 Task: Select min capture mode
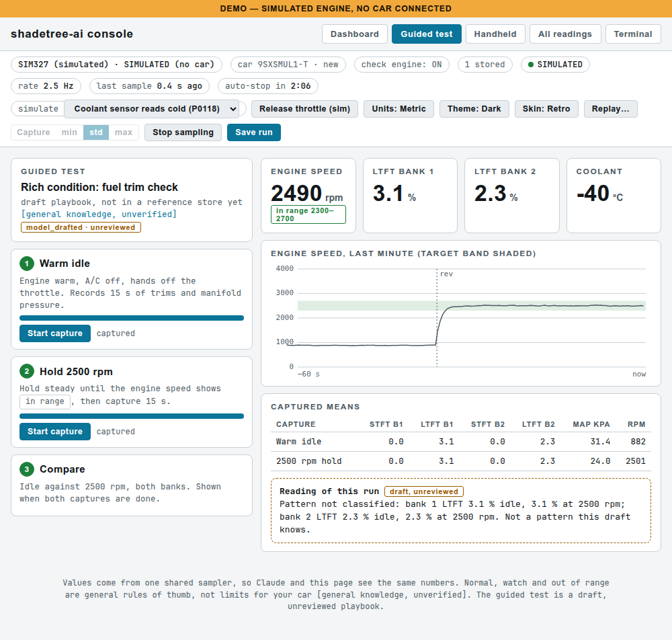point(69,132)
